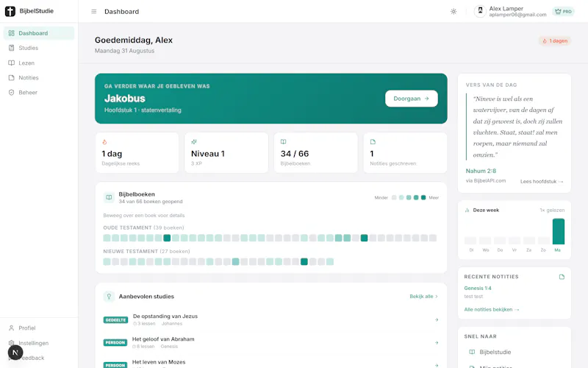Click arrow next to De opstanding van Jezus

pos(437,320)
